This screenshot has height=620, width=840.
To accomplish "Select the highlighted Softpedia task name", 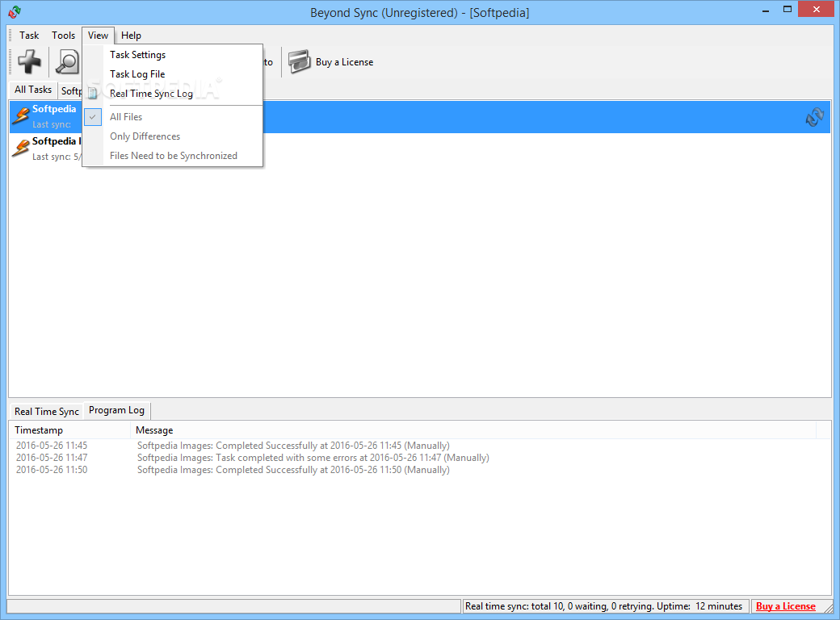I will (x=54, y=109).
